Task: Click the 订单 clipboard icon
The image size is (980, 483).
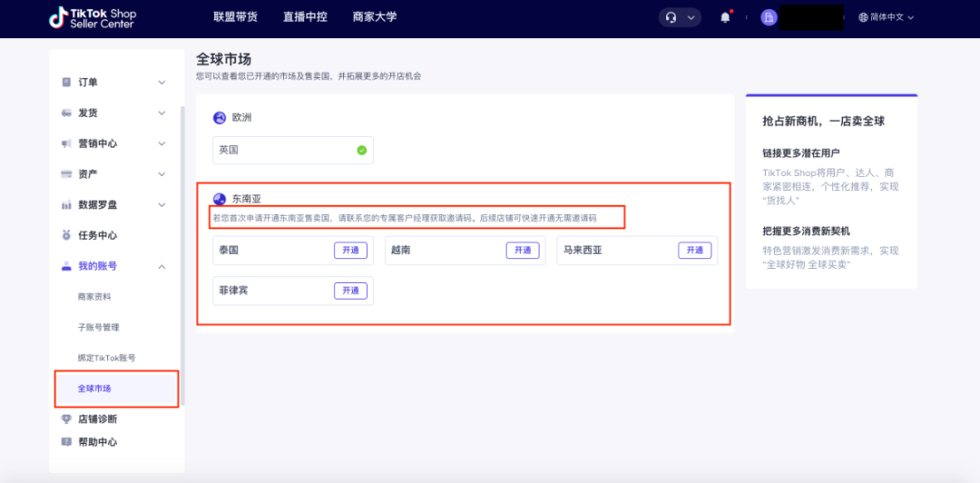Action: pyautogui.click(x=66, y=83)
